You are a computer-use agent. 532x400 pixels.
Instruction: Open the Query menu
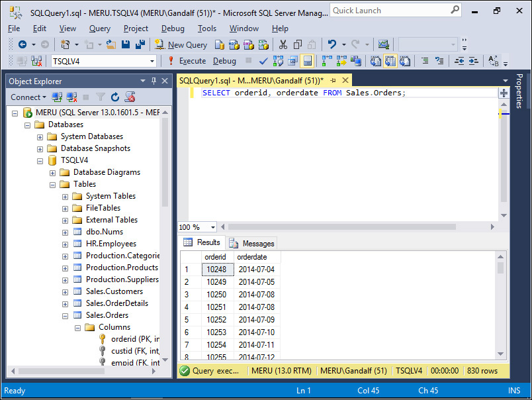pyautogui.click(x=100, y=28)
